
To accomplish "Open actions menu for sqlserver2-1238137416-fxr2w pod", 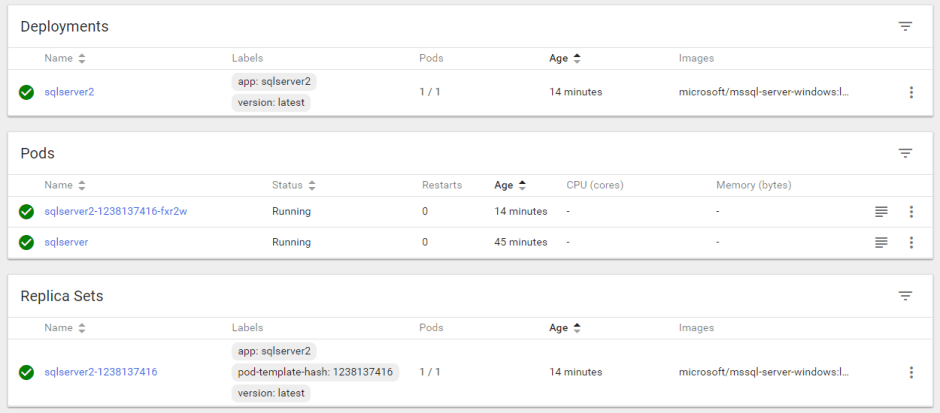I will [x=911, y=211].
